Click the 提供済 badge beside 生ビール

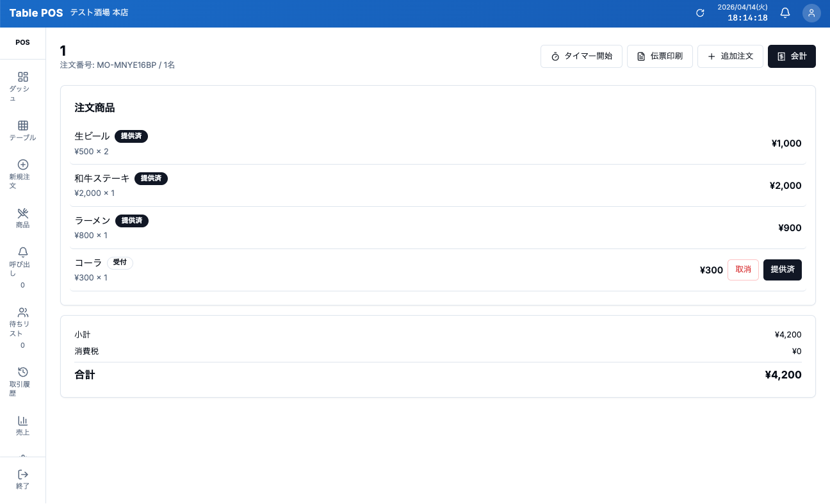tap(131, 136)
